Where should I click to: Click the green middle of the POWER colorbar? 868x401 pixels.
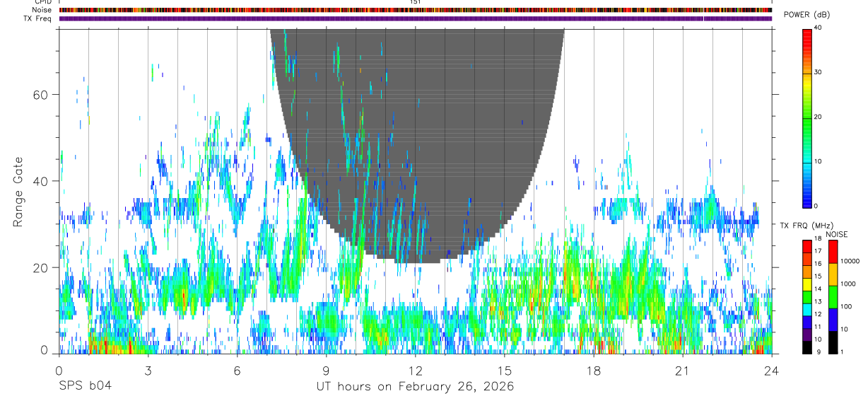point(807,117)
